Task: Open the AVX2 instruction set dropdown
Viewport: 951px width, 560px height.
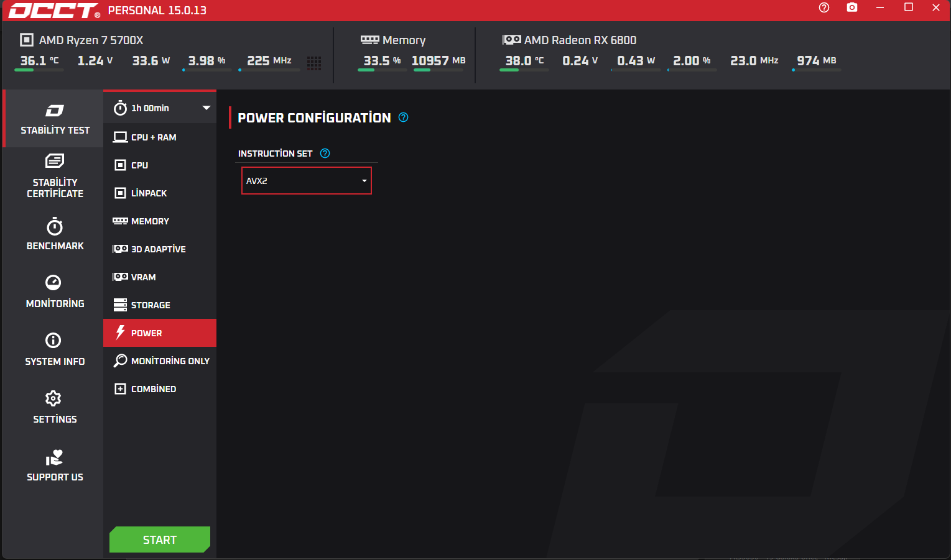Action: [307, 181]
